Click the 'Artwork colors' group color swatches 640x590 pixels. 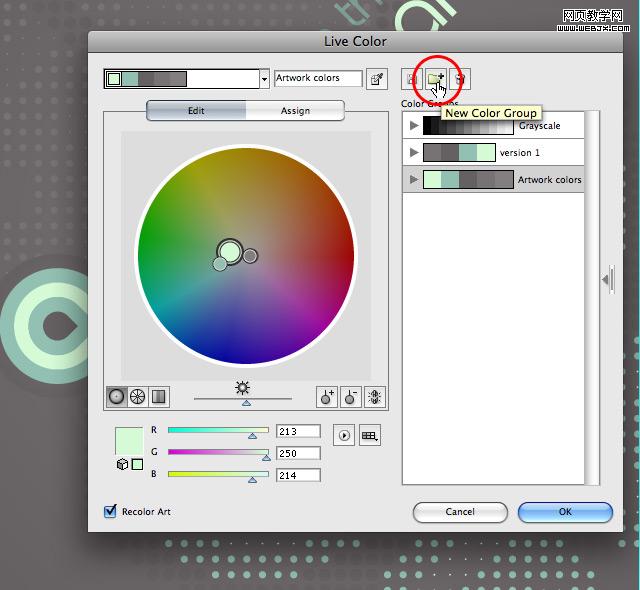pos(468,180)
